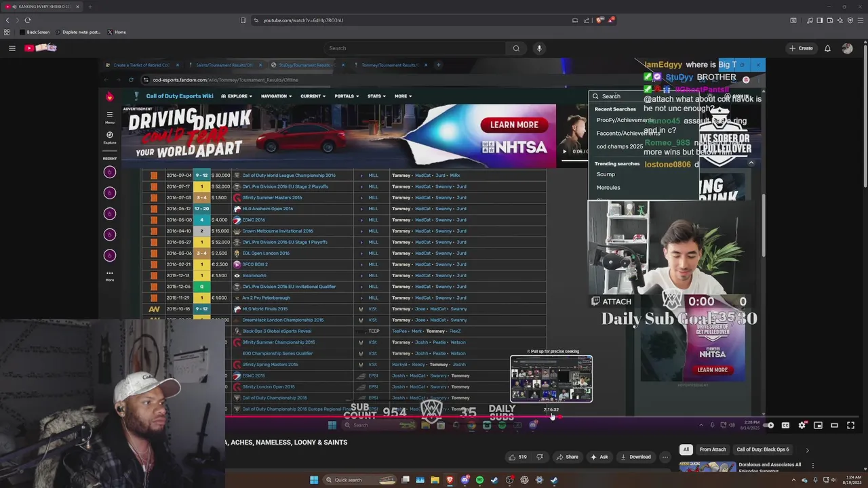Screen dimensions: 868x488
Task: Go to YouTube home via logo
Action: (41, 48)
